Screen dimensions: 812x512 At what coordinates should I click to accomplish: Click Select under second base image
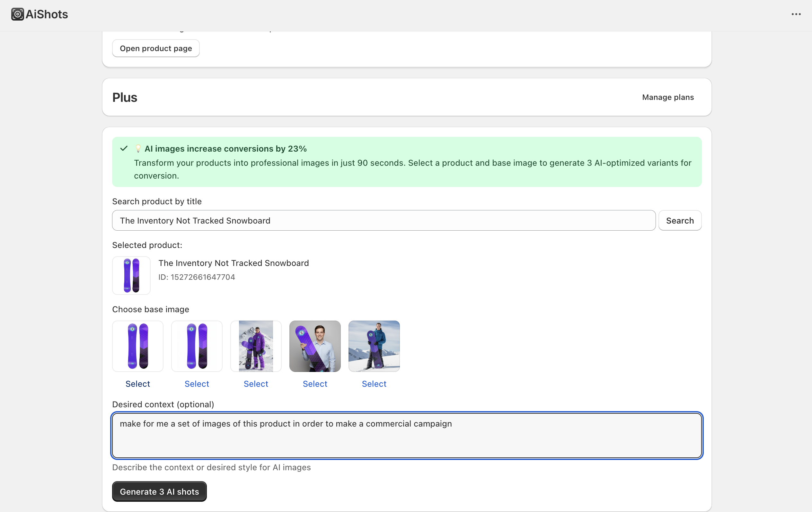coord(197,384)
